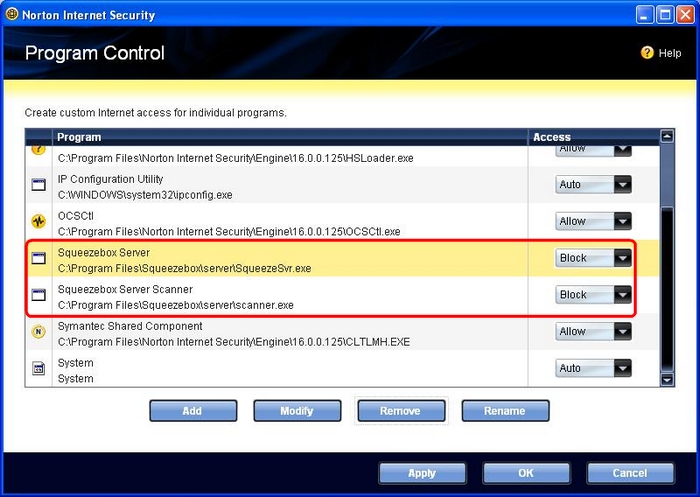700x497 pixels.
Task: Click the Program column header
Action: point(290,137)
